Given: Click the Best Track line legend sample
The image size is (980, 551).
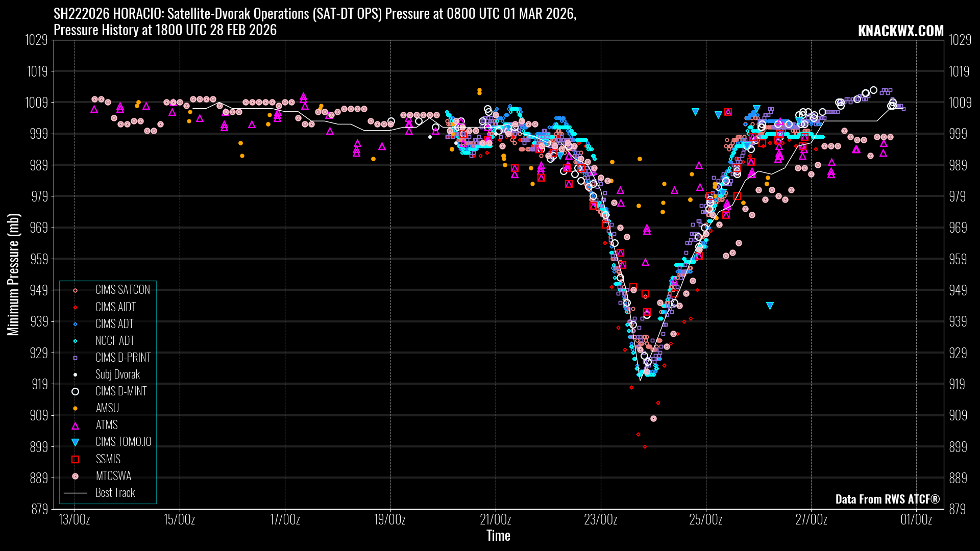Looking at the screenshot, I should [75, 493].
